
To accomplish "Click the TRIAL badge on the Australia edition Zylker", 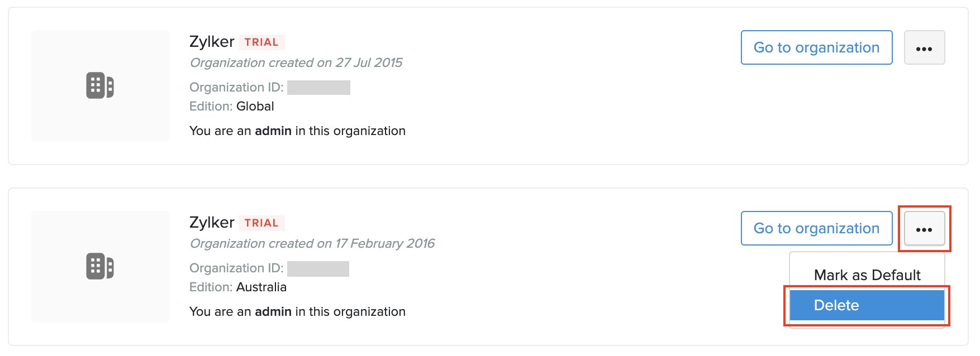I will point(261,223).
